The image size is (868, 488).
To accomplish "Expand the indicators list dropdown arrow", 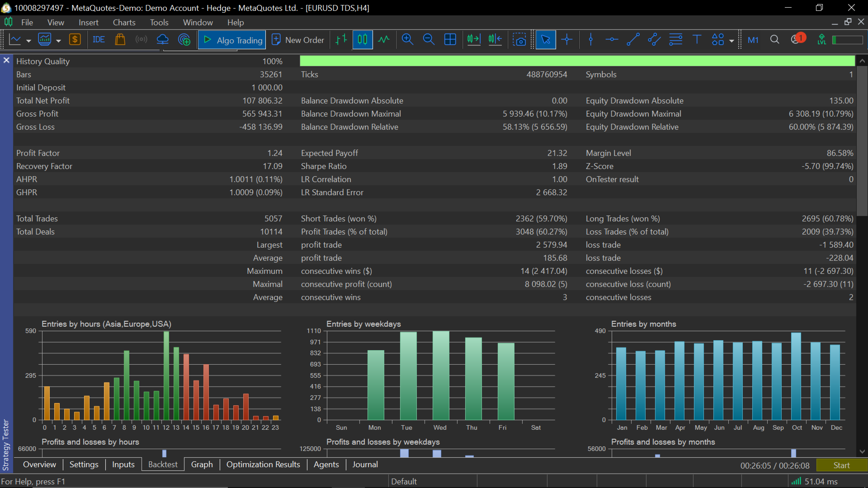I will 58,41.
